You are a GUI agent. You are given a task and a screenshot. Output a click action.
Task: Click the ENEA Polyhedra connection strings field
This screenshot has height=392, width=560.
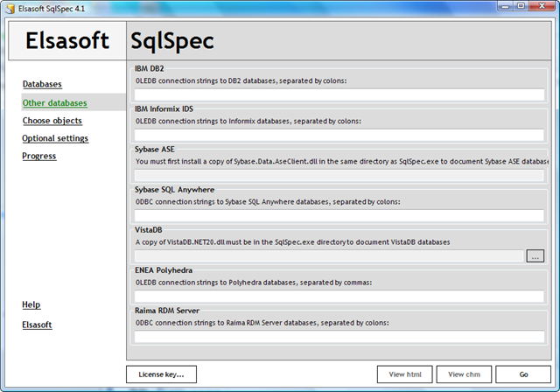339,297
